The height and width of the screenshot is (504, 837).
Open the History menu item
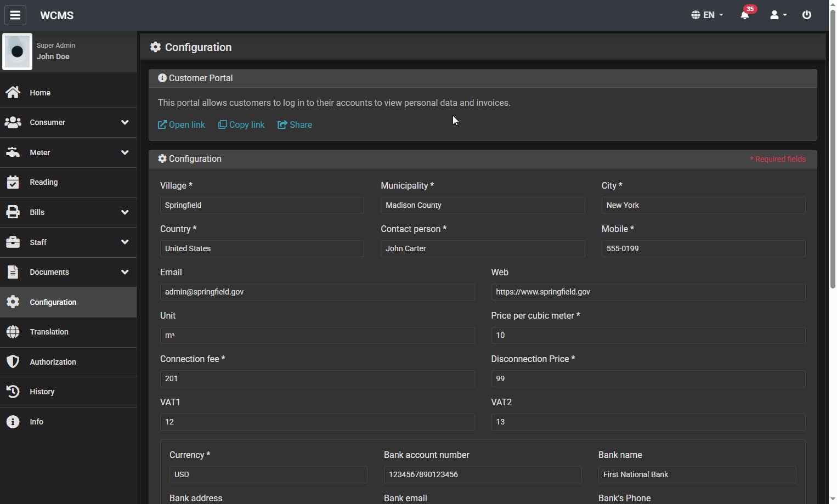(68, 392)
